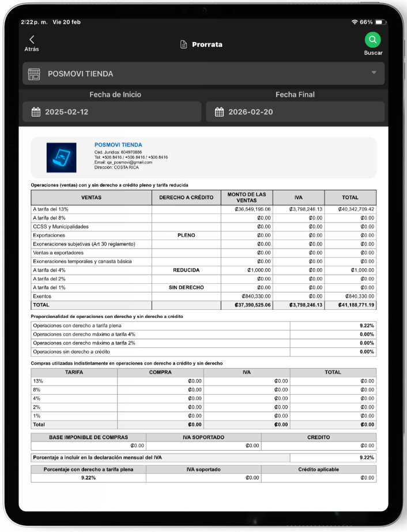Open start date picker showing 2025-02-12
Viewport: 407px width, 532px height.
(112, 112)
